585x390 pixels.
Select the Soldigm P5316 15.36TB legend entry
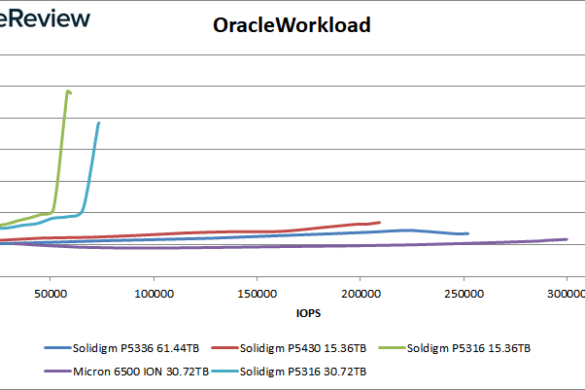click(454, 348)
